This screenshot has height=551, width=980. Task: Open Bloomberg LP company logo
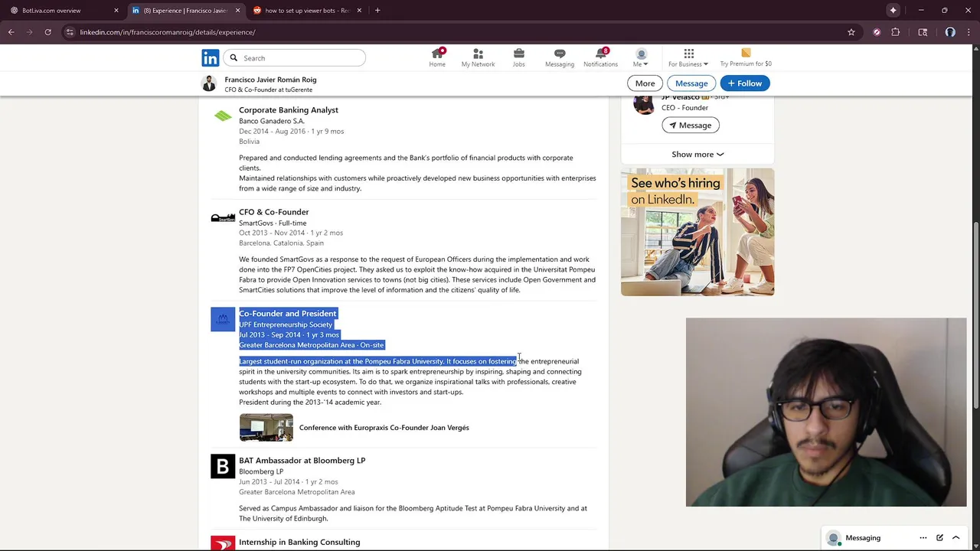(223, 467)
